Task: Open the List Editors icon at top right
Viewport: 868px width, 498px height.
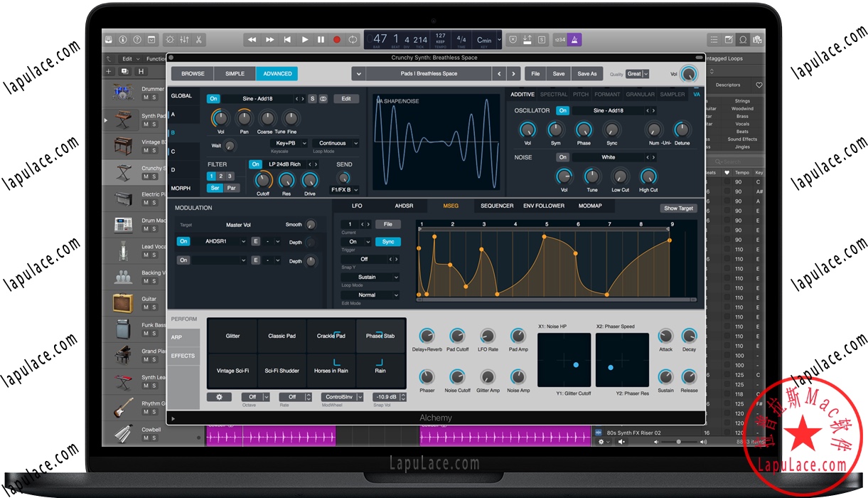Action: click(x=714, y=40)
